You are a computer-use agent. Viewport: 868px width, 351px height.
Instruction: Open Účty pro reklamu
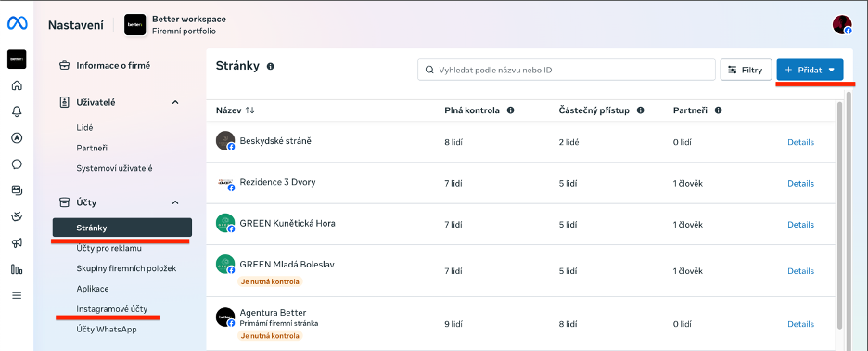pyautogui.click(x=109, y=248)
